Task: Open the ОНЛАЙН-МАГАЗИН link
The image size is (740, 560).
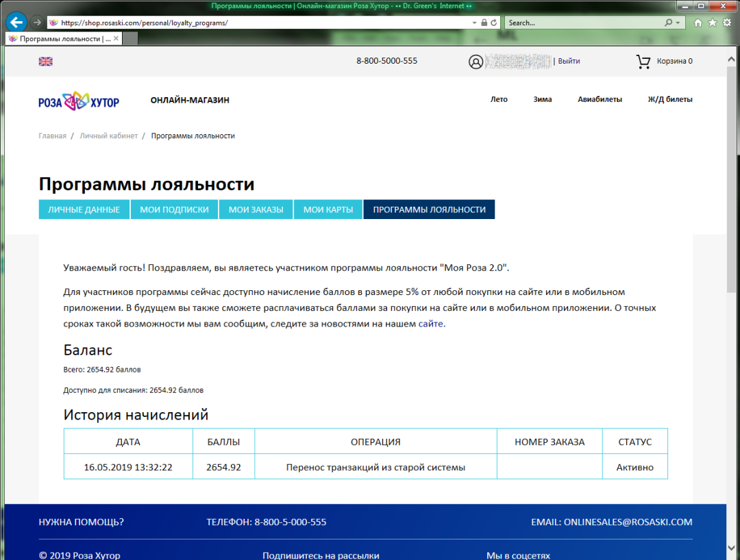Action: (190, 100)
